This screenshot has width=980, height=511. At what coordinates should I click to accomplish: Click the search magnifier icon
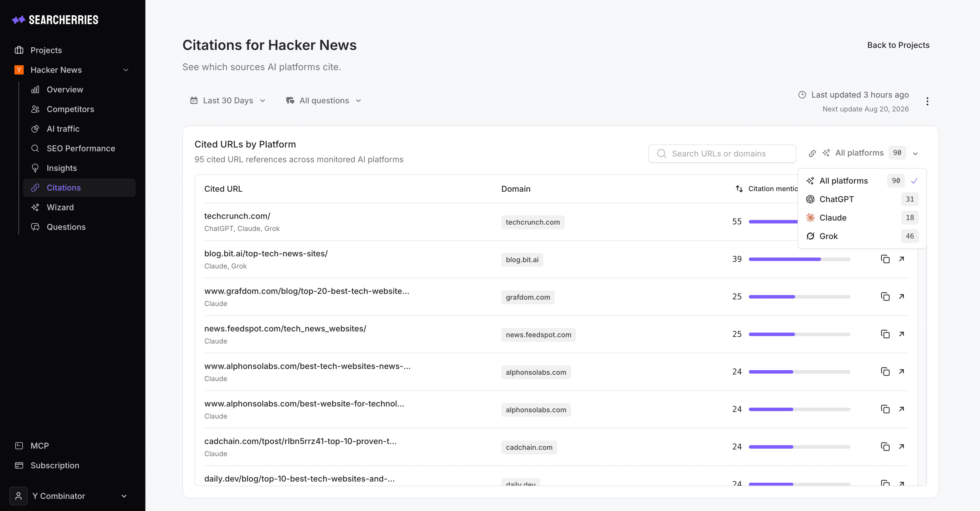[x=662, y=154]
